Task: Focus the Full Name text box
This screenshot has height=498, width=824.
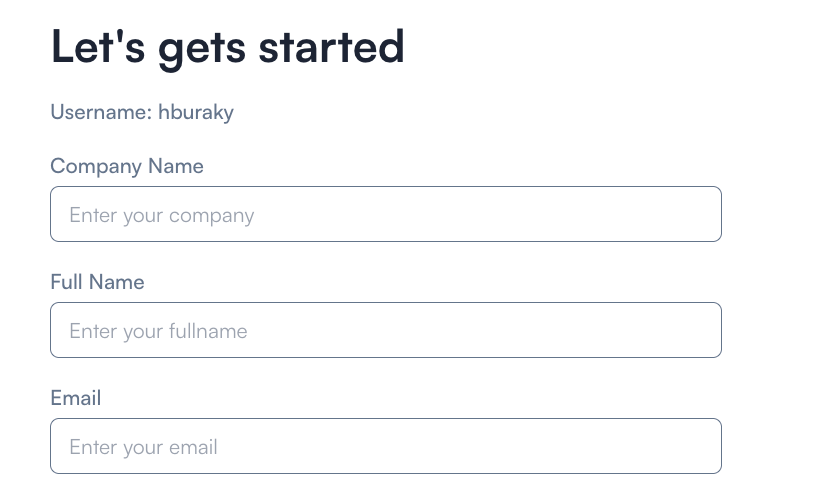Action: click(385, 330)
